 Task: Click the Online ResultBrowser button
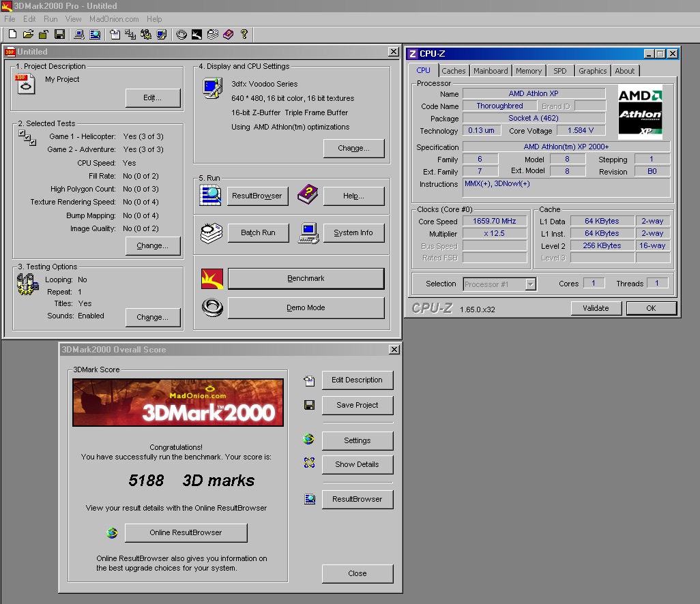pos(186,532)
